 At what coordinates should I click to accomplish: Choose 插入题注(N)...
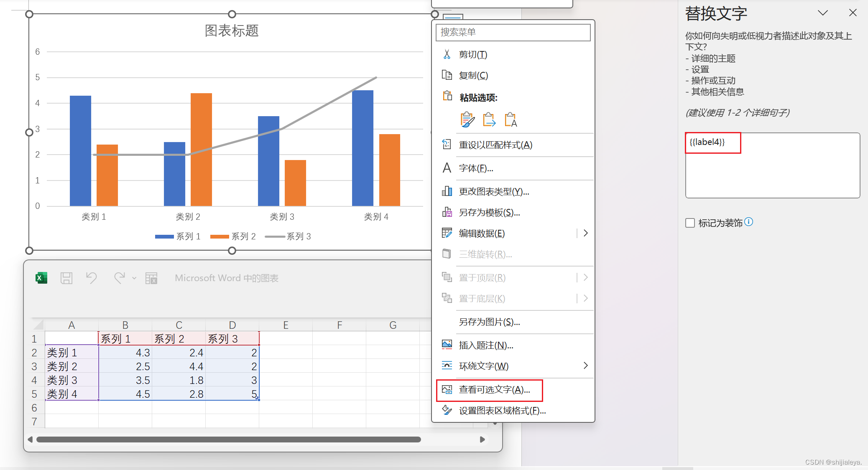tap(486, 345)
